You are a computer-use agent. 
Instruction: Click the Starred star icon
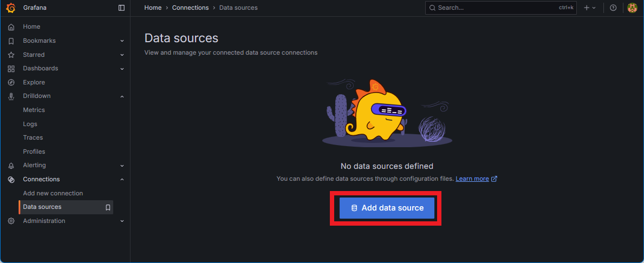pos(11,55)
